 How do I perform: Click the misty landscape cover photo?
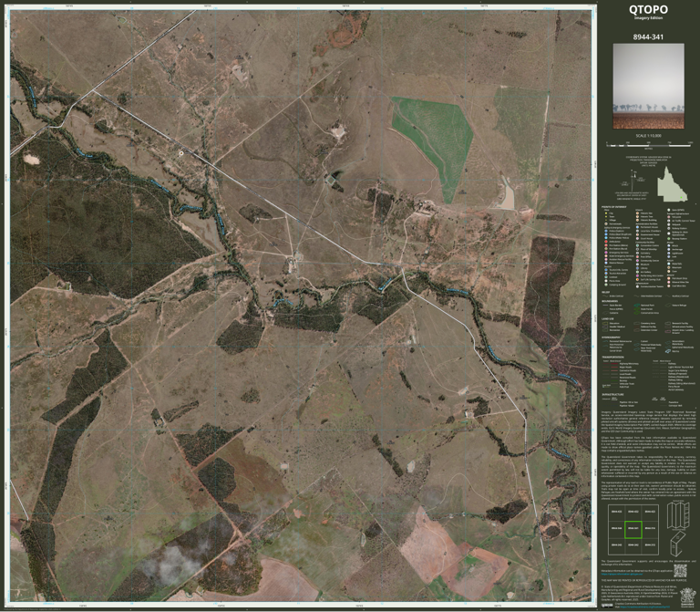pyautogui.click(x=648, y=87)
